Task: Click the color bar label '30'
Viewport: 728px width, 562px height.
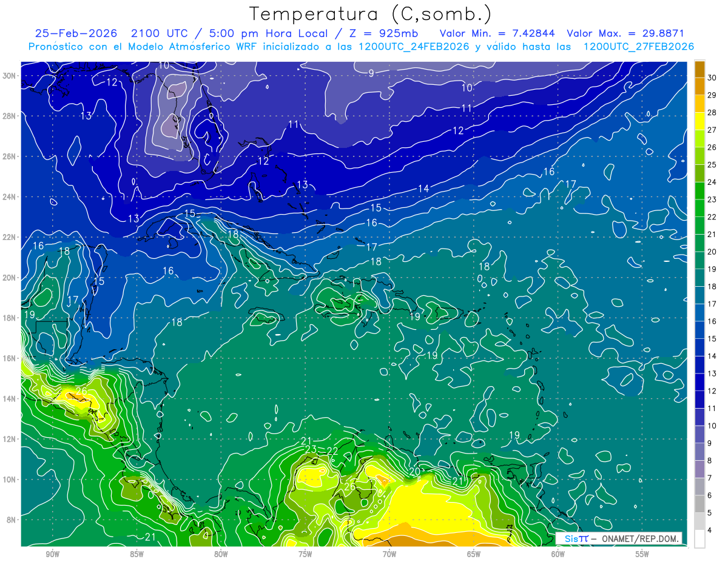Action: (712, 78)
